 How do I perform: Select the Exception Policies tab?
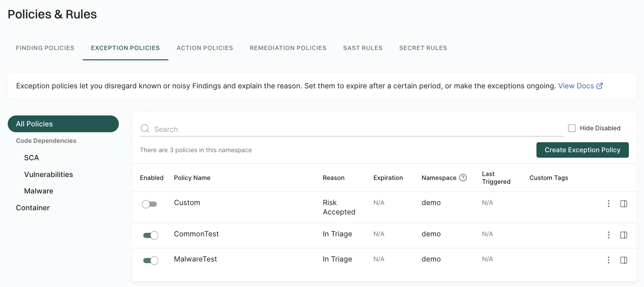click(125, 48)
